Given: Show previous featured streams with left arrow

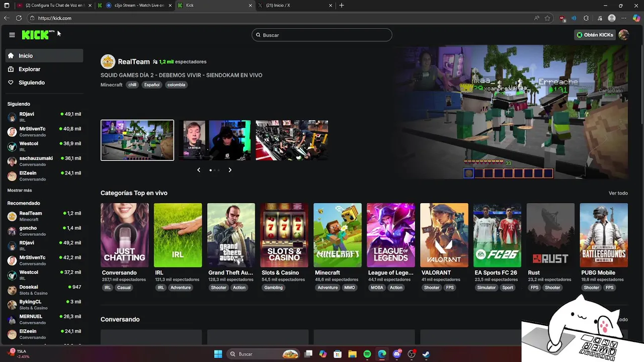Looking at the screenshot, I should [x=199, y=170].
